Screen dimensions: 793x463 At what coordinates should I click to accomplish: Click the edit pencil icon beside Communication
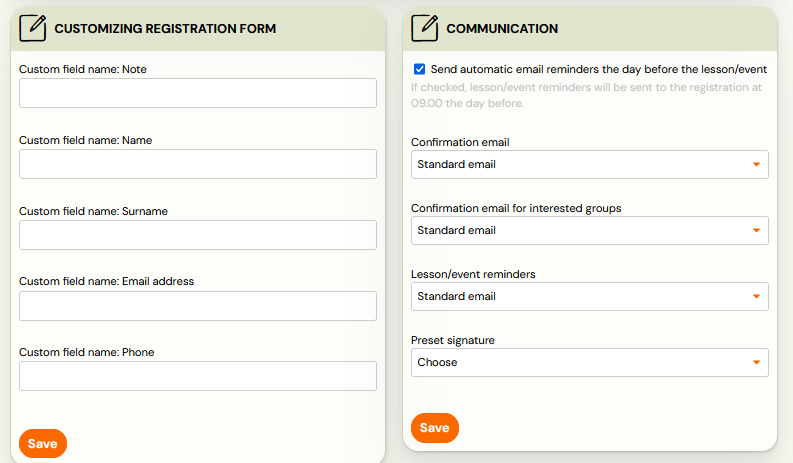click(x=425, y=28)
